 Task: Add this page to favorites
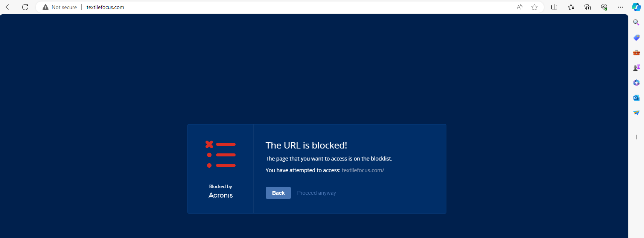pos(534,7)
